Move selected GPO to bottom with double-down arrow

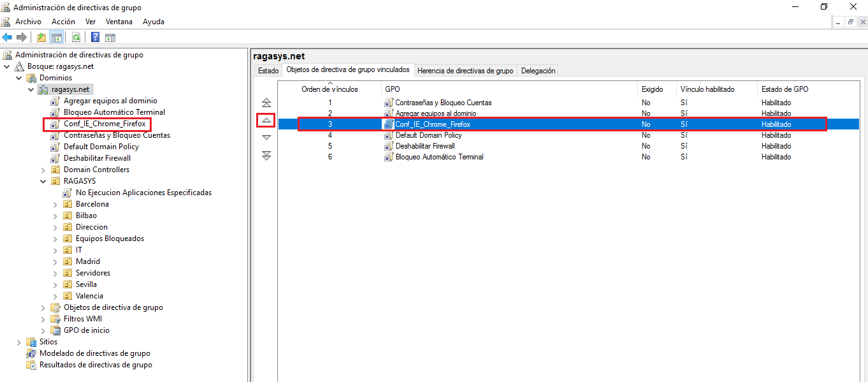click(x=266, y=155)
